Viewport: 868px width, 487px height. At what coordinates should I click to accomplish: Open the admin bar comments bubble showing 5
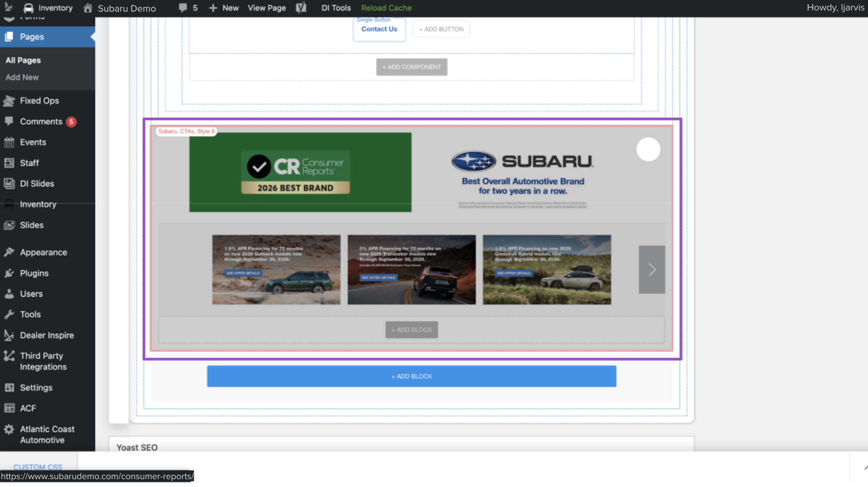[188, 8]
